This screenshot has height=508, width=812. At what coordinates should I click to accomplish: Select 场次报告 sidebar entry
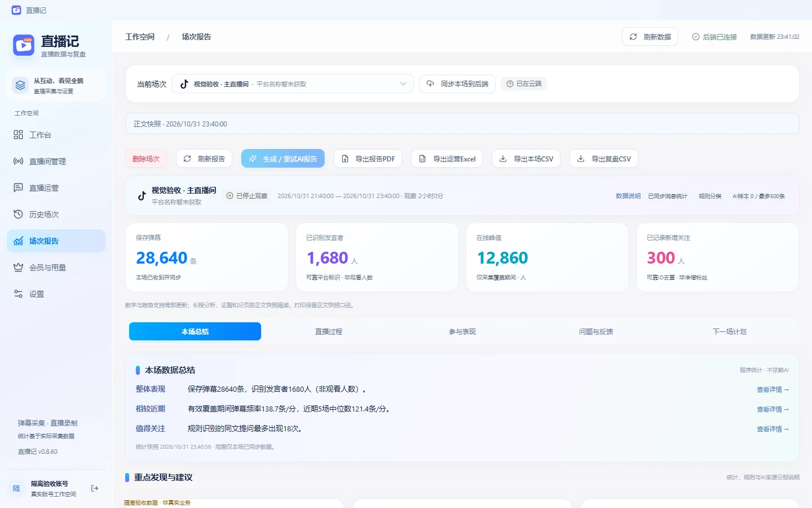56,241
